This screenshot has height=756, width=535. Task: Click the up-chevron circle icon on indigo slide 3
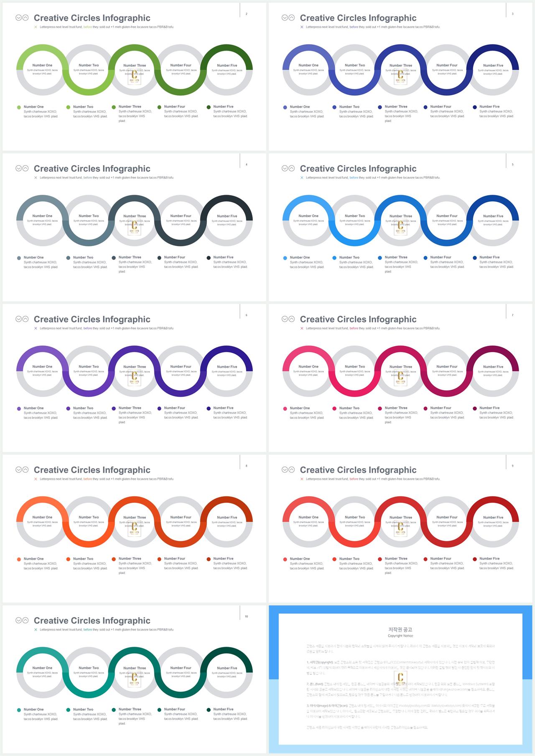pos(292,18)
